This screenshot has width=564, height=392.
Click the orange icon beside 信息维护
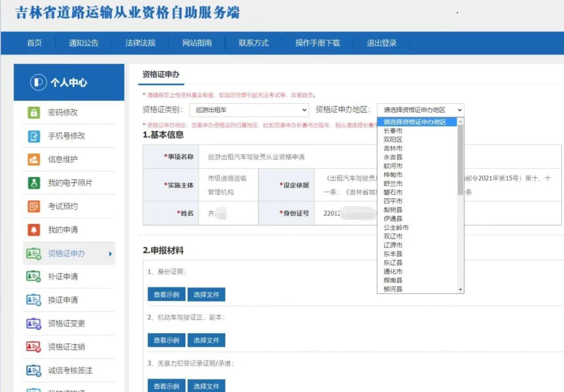[33, 159]
